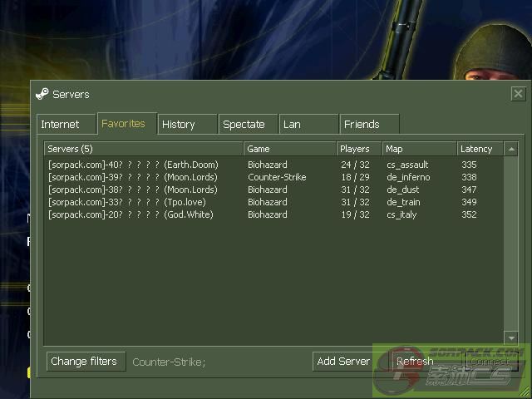Viewport: 532px width, 399px height.
Task: Close the Servers window
Action: (x=518, y=94)
